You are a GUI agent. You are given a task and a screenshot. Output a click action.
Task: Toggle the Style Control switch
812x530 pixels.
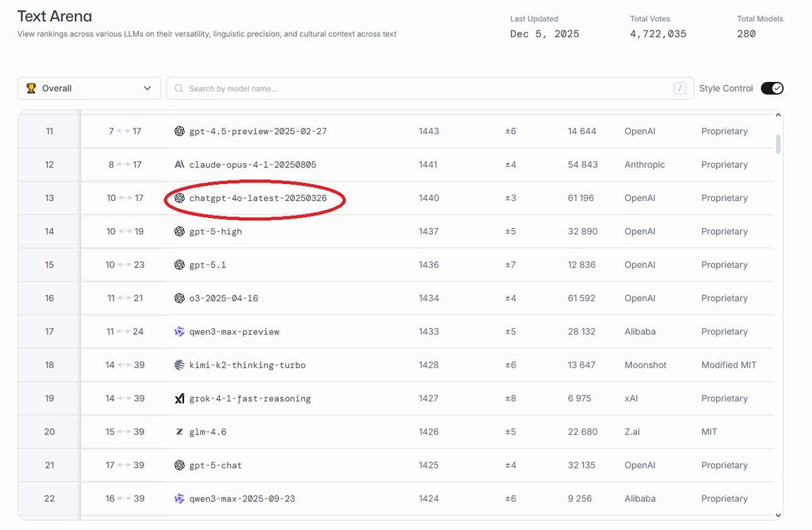click(x=772, y=88)
